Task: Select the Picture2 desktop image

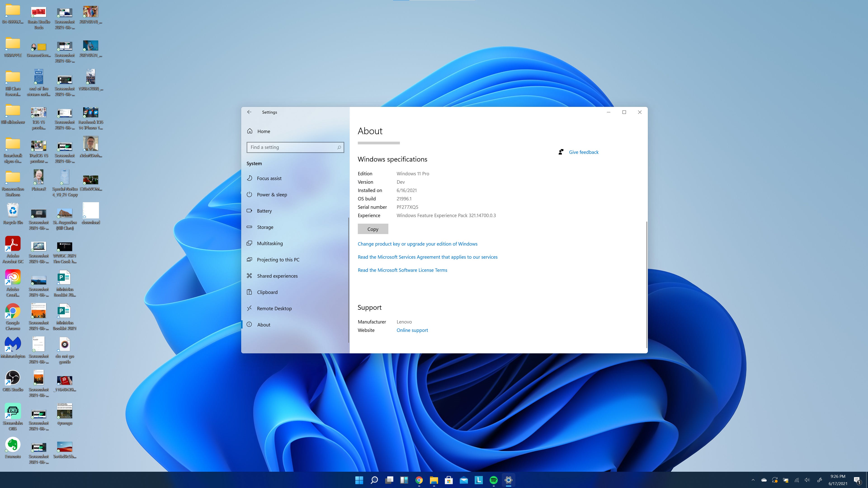Action: pyautogui.click(x=39, y=180)
